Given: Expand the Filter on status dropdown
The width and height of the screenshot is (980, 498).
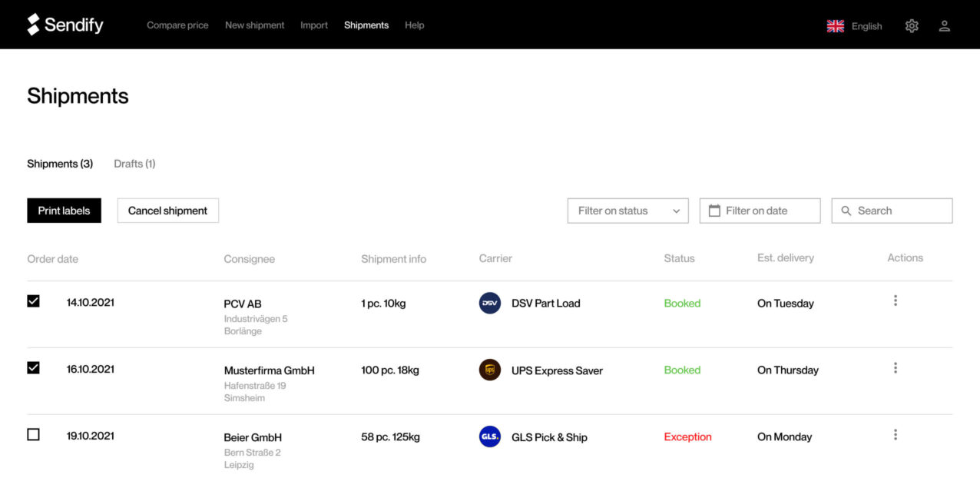Looking at the screenshot, I should 627,211.
